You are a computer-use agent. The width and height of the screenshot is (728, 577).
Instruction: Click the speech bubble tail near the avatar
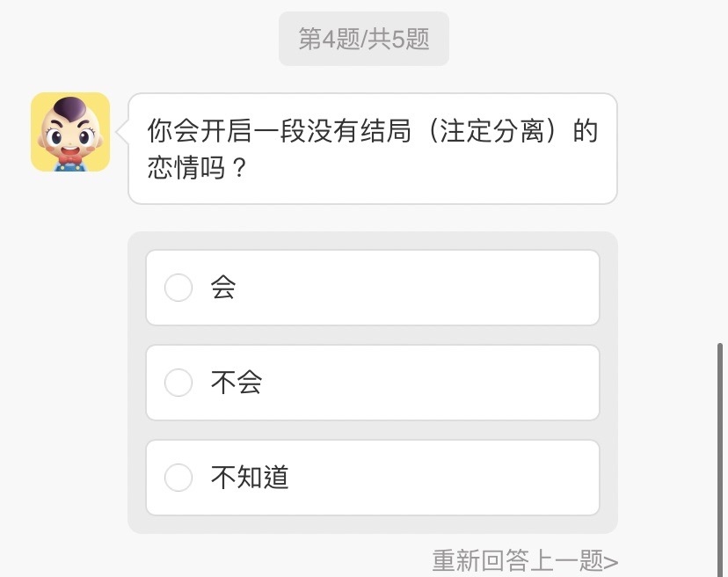point(123,132)
